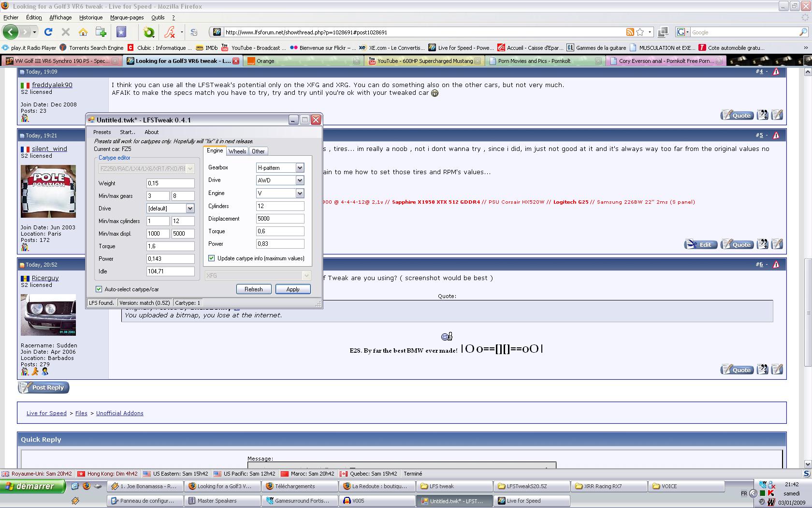Switch to the Wheels tab
This screenshot has width=812, height=508.
(237, 151)
